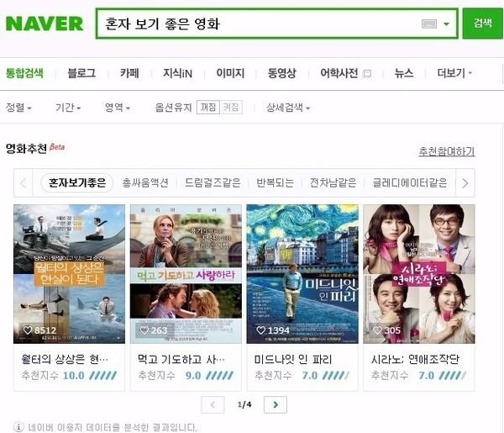The image size is (504, 433).
Task: Expand the 정렬 sort dropdown
Action: coord(18,108)
